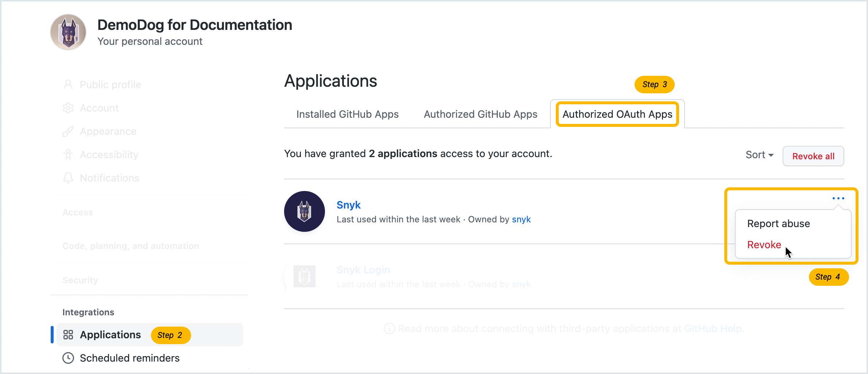Open Public profile settings via person icon
Viewport: 868px width, 374px height.
[68, 84]
